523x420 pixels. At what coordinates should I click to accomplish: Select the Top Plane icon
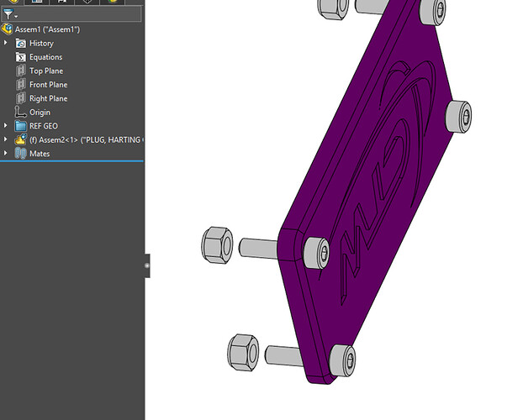click(x=21, y=71)
